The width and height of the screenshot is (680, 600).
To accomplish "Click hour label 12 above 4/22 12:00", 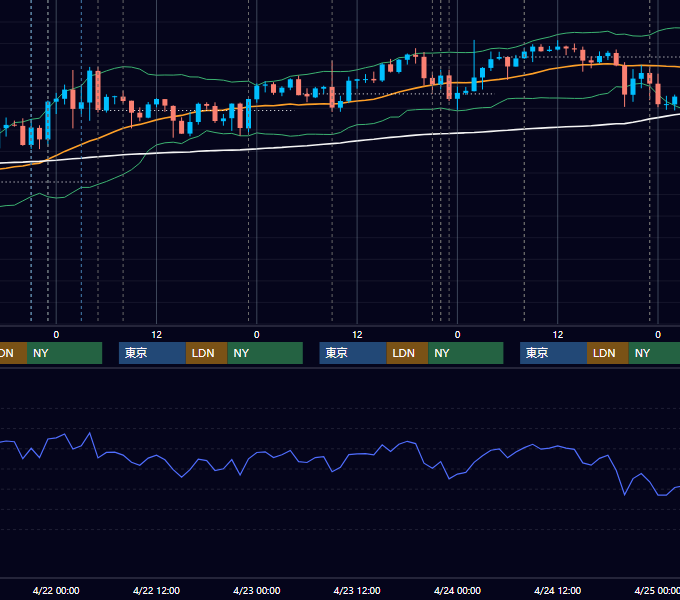I will (x=157, y=335).
